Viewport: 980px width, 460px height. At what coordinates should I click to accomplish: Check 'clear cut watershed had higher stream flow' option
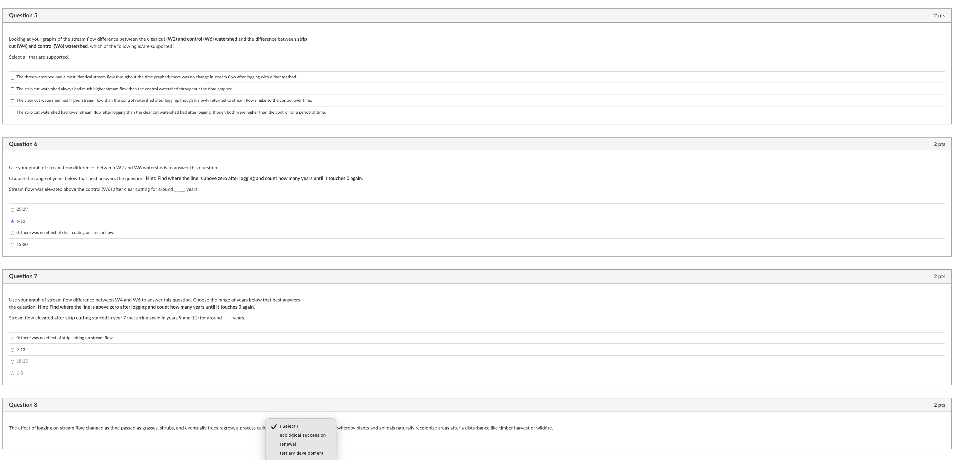[13, 101]
